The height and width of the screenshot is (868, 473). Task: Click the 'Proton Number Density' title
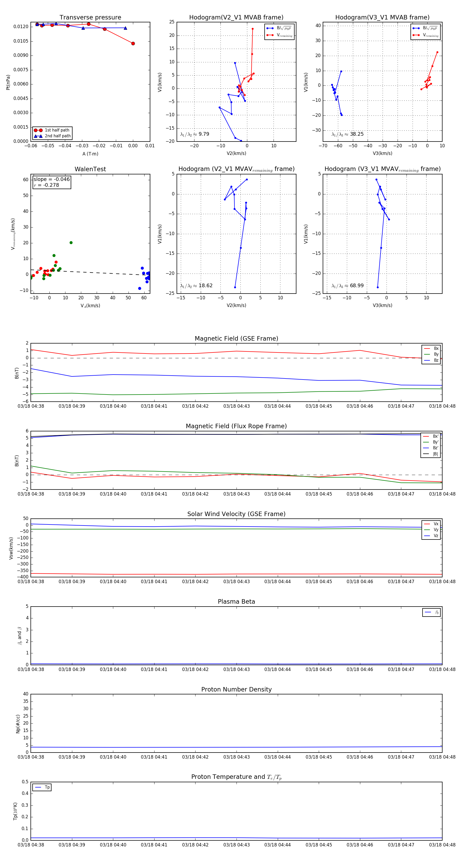(236, 689)
